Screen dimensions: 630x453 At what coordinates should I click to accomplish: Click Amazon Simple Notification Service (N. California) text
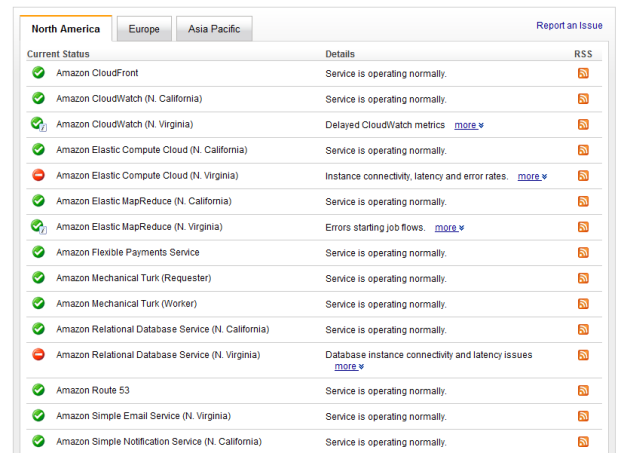(x=159, y=442)
